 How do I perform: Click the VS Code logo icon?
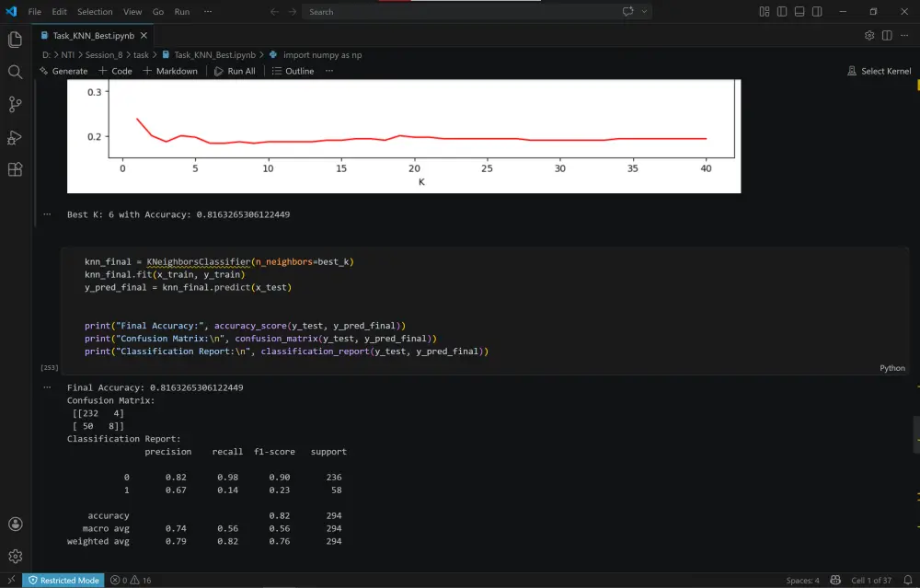pyautogui.click(x=11, y=11)
